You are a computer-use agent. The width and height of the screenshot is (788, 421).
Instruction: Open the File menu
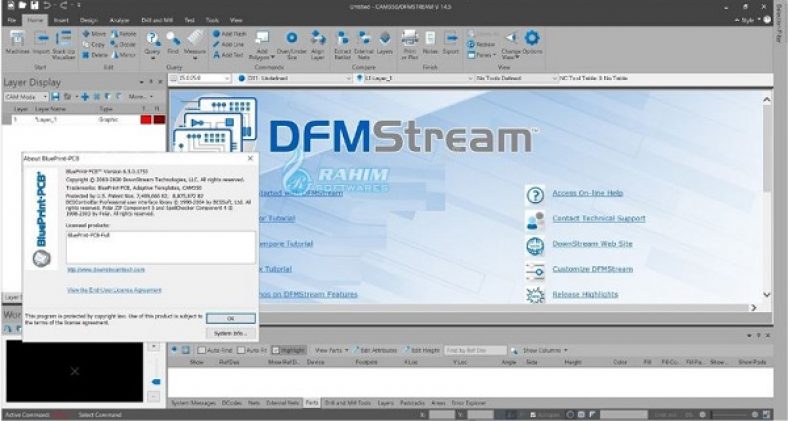(x=12, y=20)
